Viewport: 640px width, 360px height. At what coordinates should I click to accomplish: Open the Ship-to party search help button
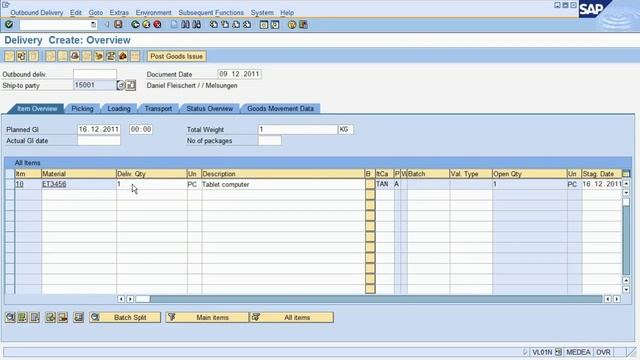[121, 85]
